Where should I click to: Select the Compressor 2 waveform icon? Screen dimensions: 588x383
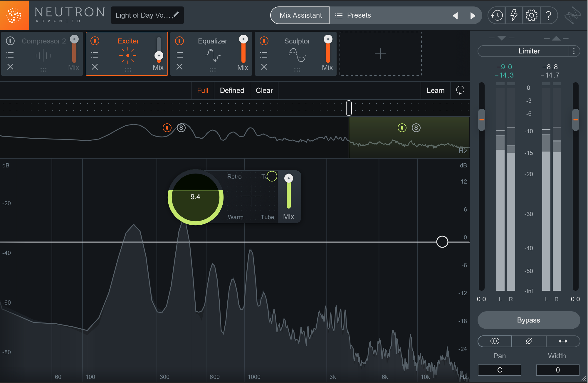[43, 55]
